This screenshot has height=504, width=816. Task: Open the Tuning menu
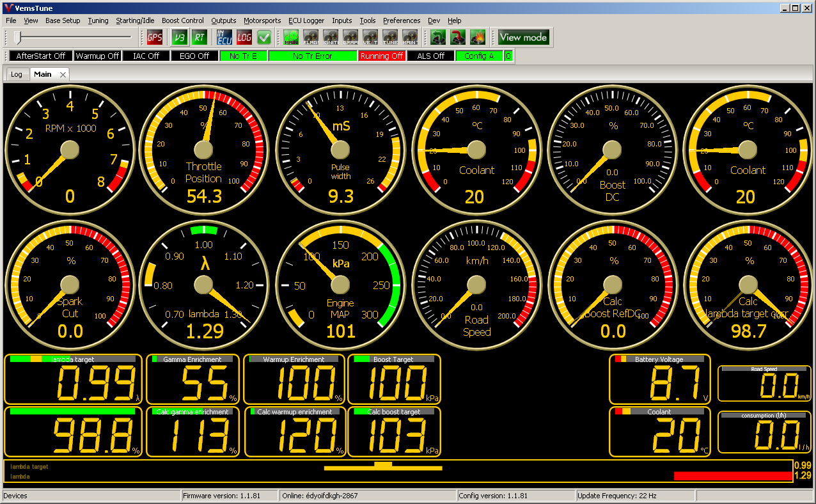click(98, 20)
